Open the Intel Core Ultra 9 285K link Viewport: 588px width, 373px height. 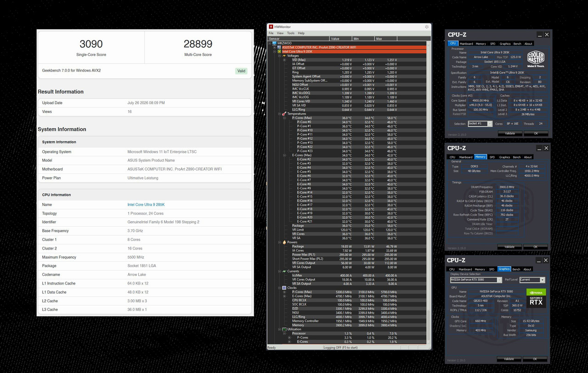(x=146, y=205)
